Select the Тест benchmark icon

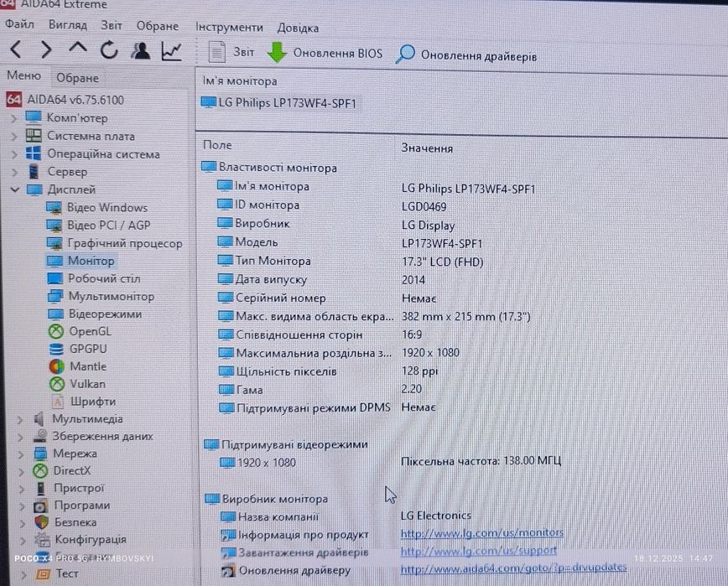click(x=43, y=574)
